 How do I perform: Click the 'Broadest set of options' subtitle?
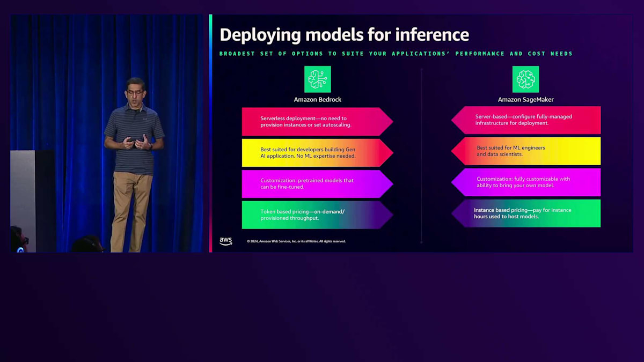click(396, 54)
